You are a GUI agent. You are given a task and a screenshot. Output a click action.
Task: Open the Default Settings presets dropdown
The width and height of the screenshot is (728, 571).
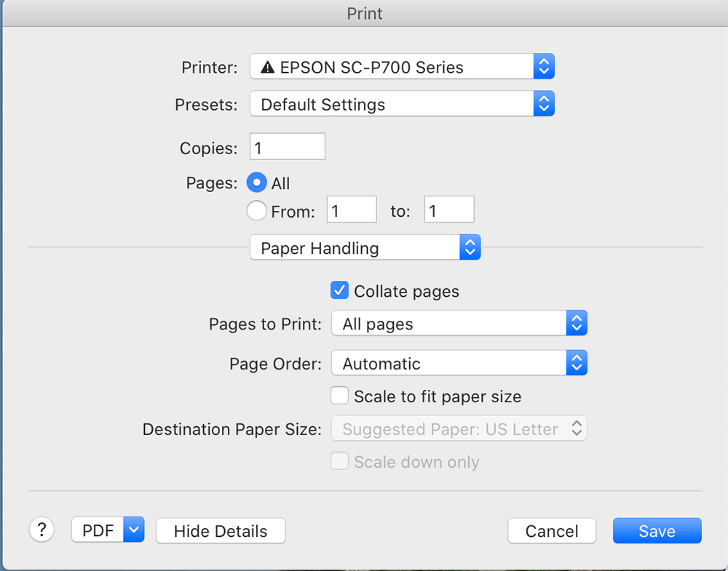point(392,104)
